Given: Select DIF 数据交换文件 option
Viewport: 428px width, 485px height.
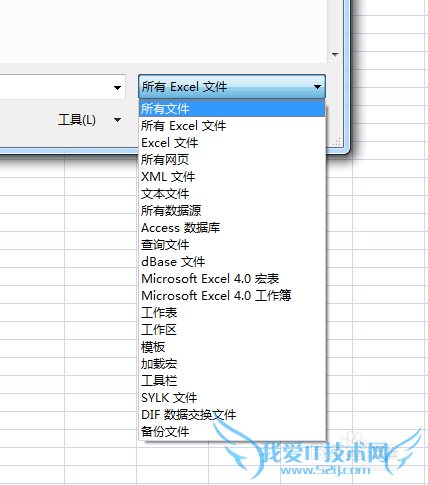Looking at the screenshot, I should click(x=232, y=415).
